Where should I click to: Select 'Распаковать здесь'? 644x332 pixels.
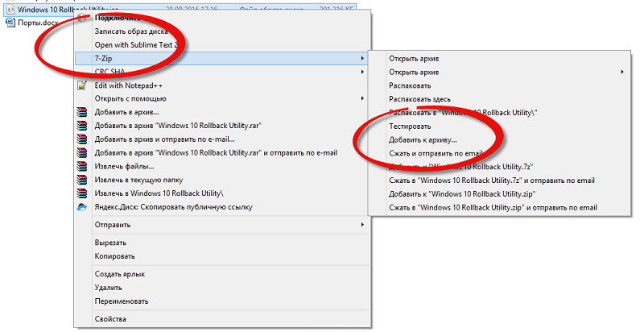coord(419,99)
